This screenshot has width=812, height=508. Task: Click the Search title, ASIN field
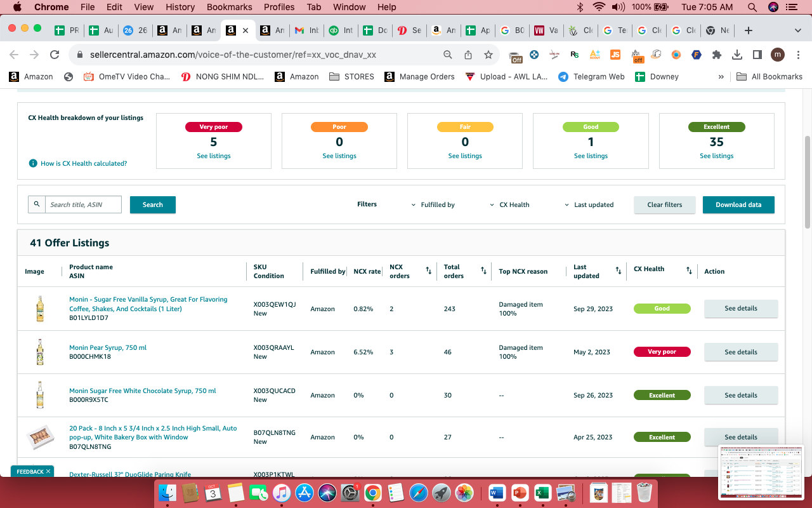click(83, 204)
